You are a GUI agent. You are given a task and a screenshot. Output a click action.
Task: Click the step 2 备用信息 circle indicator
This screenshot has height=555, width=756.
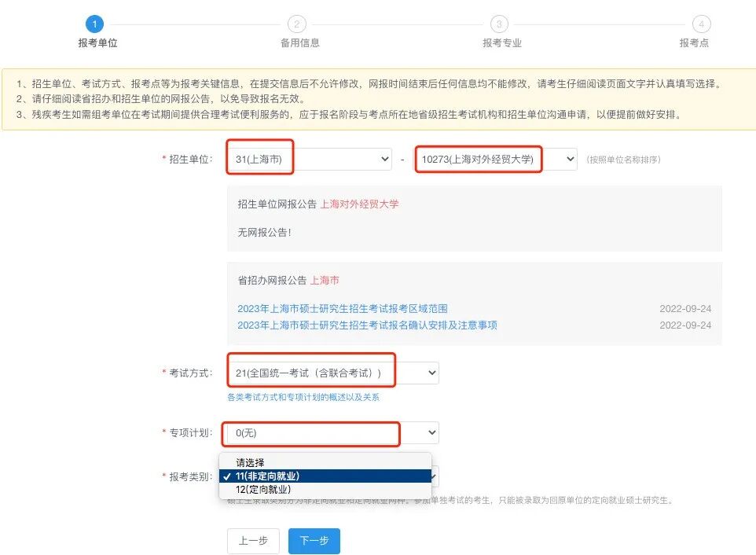point(297,24)
